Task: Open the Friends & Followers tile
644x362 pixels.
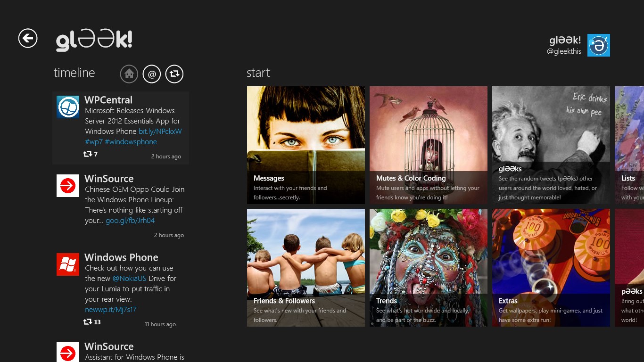Action: click(305, 267)
